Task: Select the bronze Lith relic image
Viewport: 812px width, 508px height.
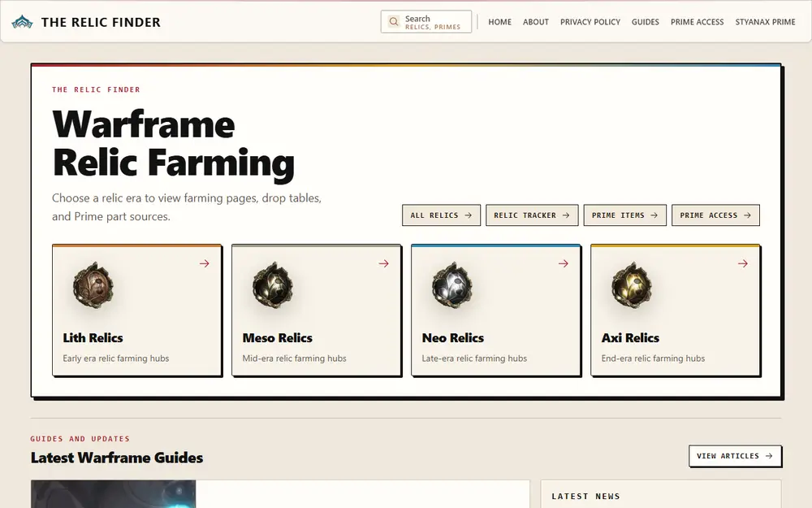Action: point(93,285)
